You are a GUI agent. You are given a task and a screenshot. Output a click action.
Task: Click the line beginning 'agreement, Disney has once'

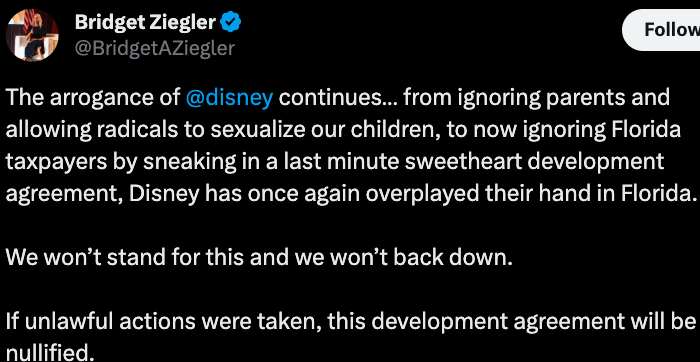(351, 194)
